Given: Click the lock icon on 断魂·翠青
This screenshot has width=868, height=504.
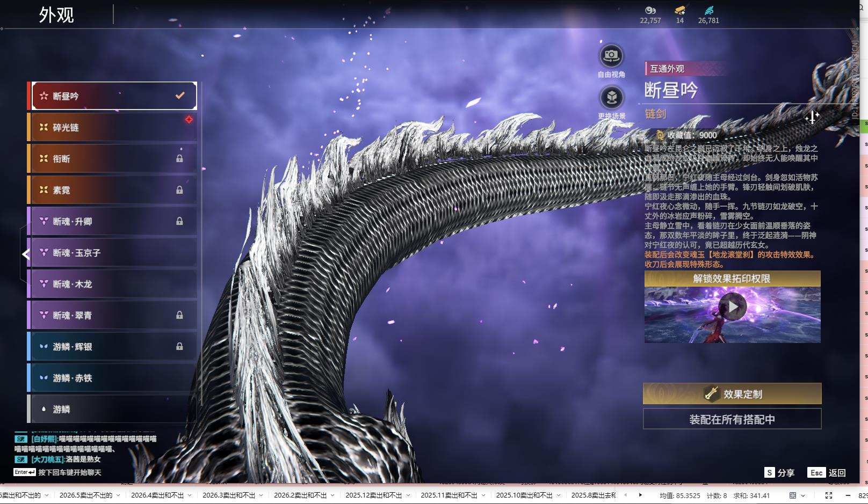Looking at the screenshot, I should pos(179,315).
